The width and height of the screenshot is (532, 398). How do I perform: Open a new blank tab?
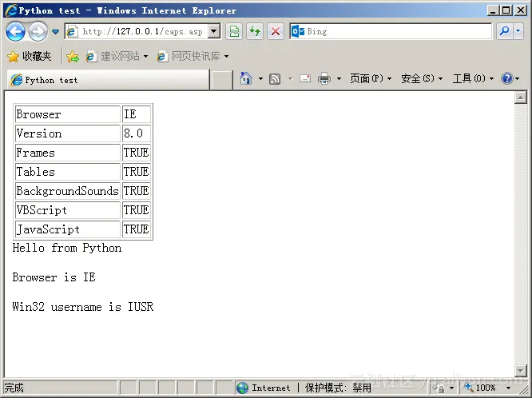pyautogui.click(x=221, y=80)
